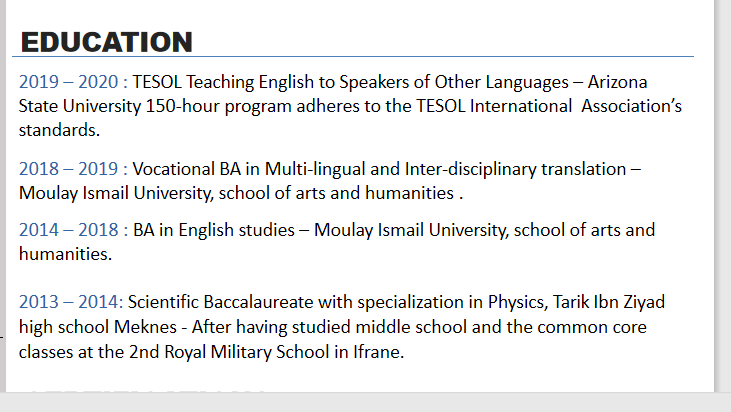Click the EDUCATION section heading
The height and width of the screenshot is (412, 731).
point(106,42)
